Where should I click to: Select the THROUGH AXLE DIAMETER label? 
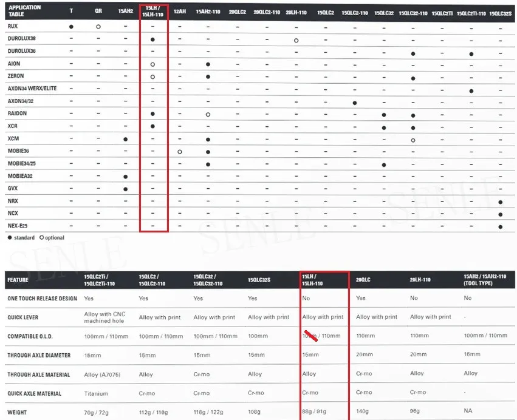coord(39,355)
